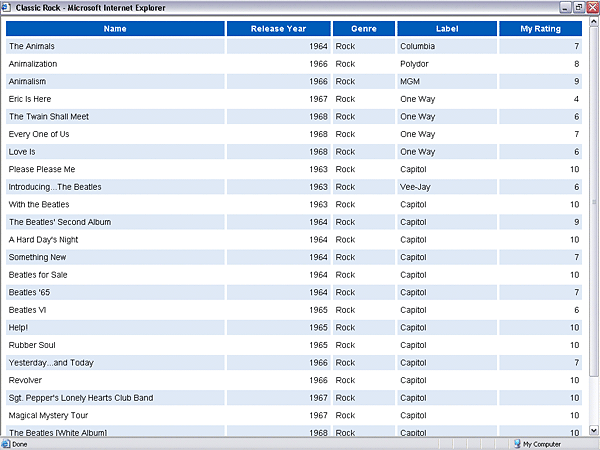Viewport: 600px width, 450px height.
Task: Click the My Computer zone icon
Action: tap(516, 443)
